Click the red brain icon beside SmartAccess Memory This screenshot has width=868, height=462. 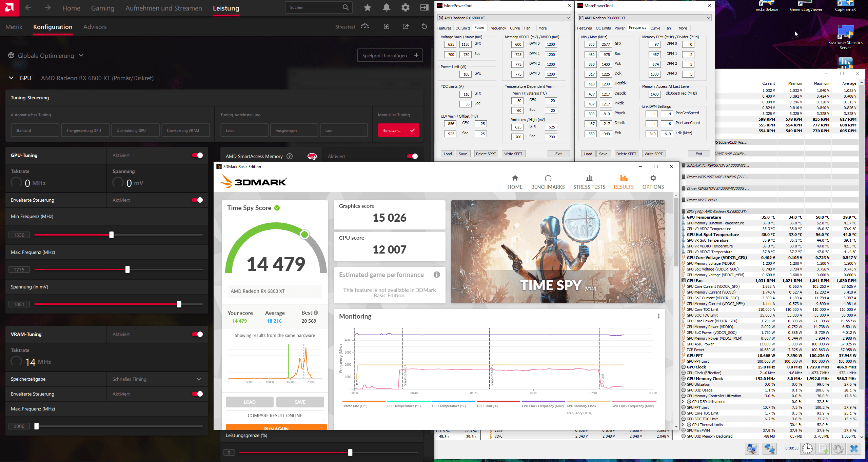coord(312,156)
